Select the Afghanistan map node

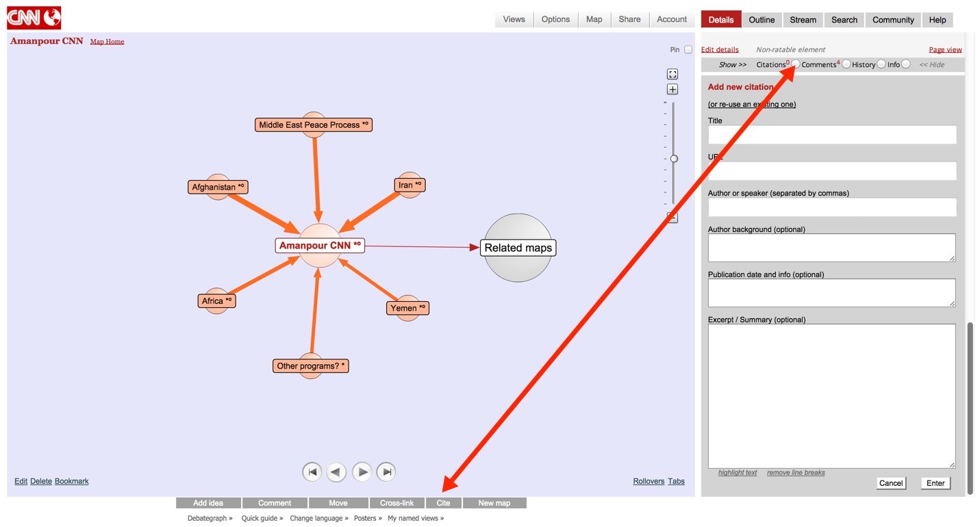click(218, 187)
